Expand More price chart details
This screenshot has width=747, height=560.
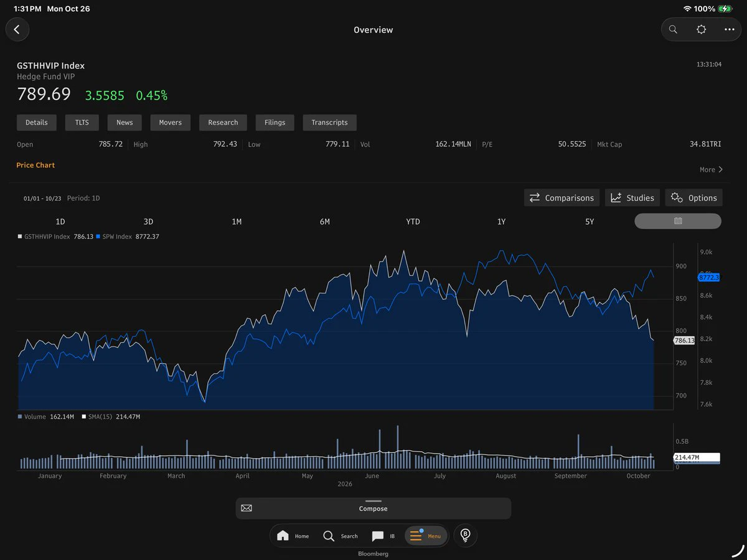coord(711,169)
